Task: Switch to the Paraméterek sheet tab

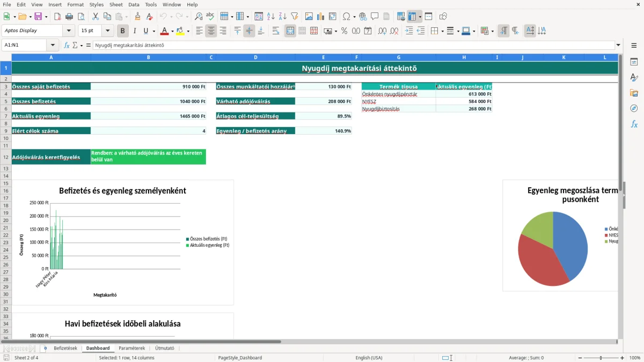Action: tap(131, 348)
